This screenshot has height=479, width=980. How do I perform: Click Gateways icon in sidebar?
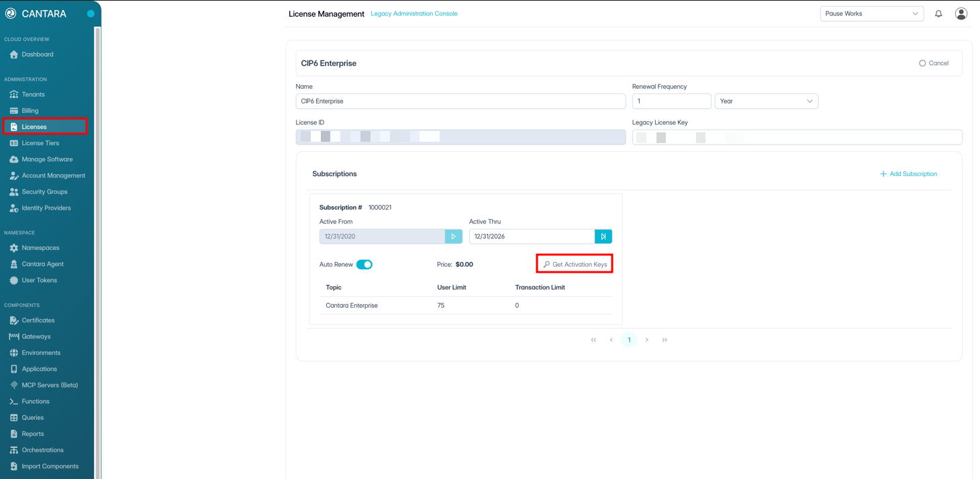13,337
